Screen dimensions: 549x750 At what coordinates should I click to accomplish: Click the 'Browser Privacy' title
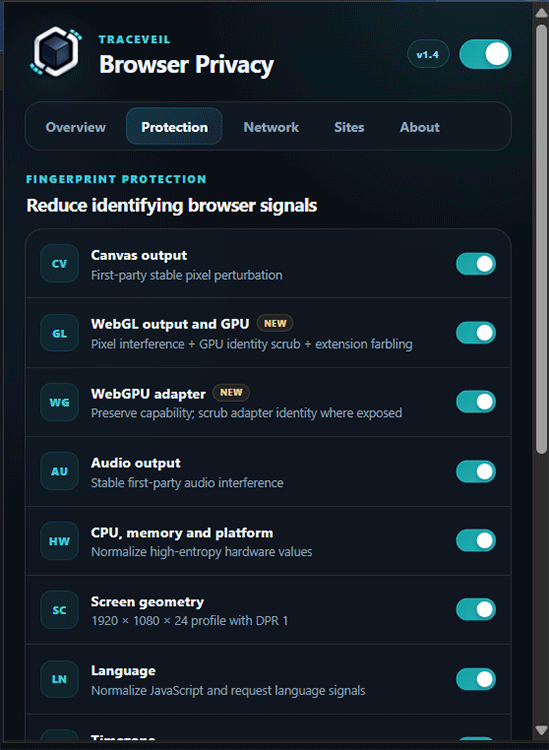click(187, 64)
